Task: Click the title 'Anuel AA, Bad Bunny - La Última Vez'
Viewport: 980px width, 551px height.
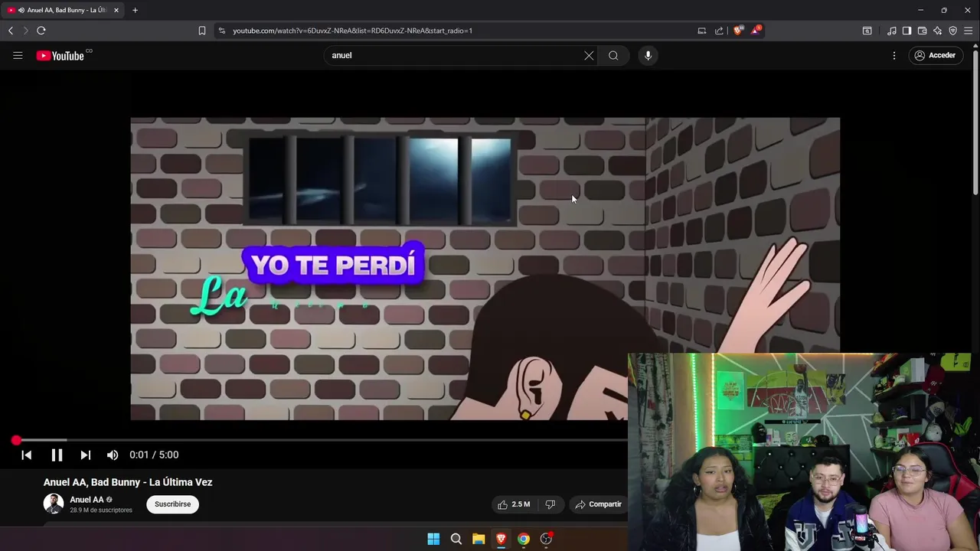Action: [x=128, y=482]
